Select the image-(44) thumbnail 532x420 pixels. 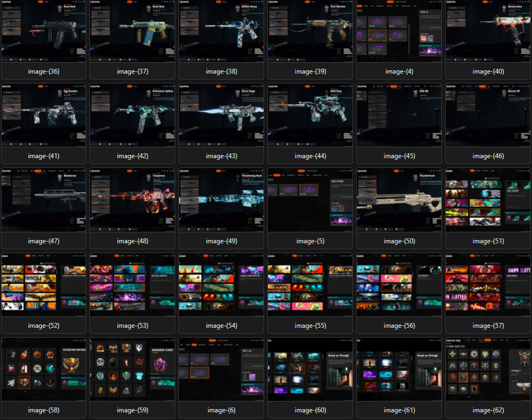click(310, 115)
